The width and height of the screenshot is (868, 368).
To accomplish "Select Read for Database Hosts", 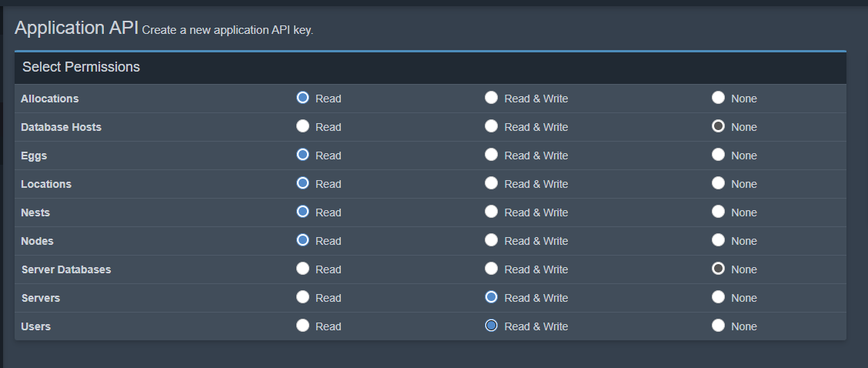I will pos(303,126).
